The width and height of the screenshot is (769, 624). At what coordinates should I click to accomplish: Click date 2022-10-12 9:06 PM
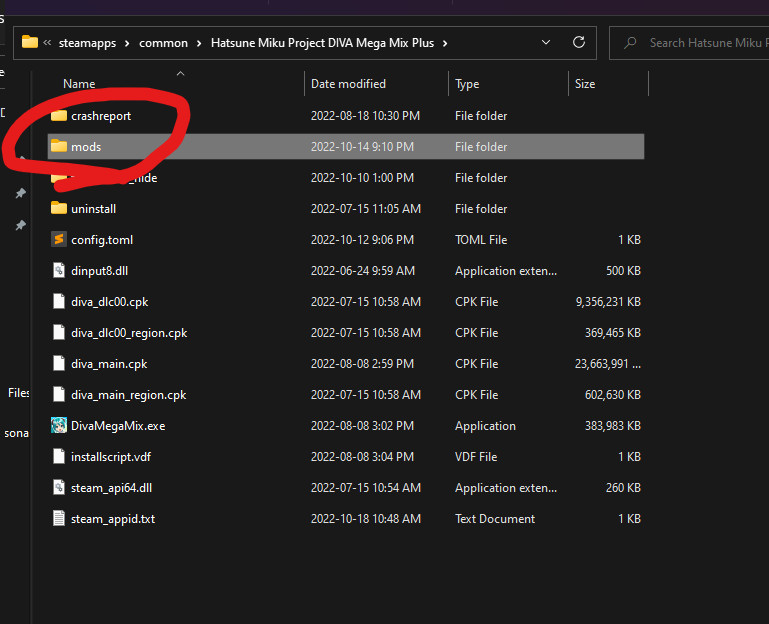[362, 240]
